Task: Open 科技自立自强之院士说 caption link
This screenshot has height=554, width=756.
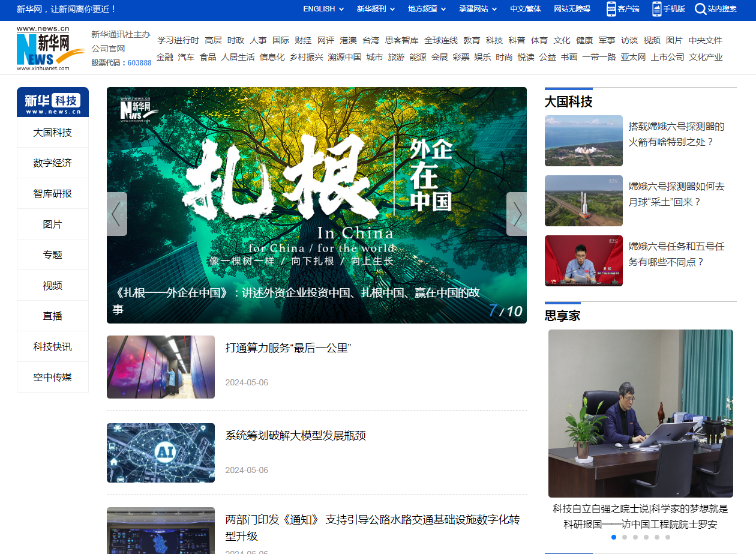Action: (641, 516)
